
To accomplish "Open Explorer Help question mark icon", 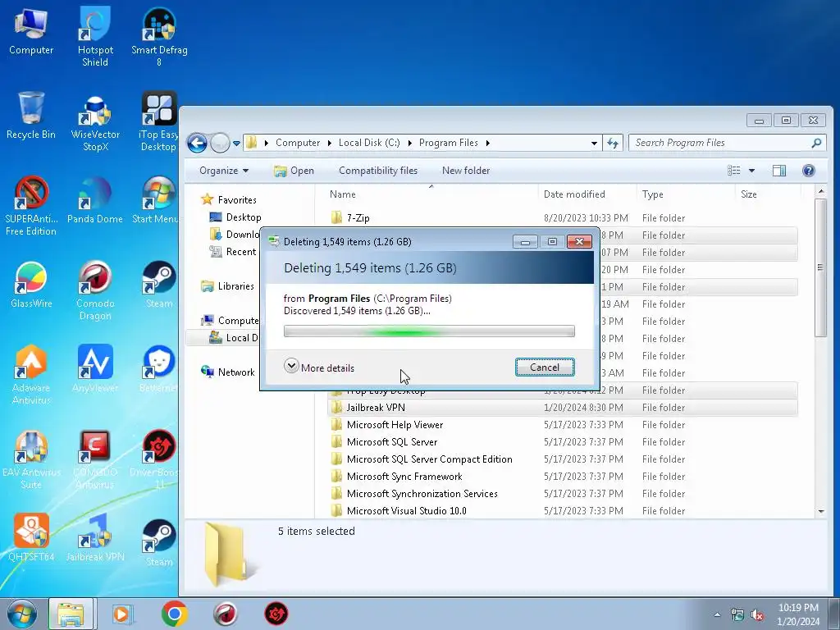I will [x=808, y=171].
